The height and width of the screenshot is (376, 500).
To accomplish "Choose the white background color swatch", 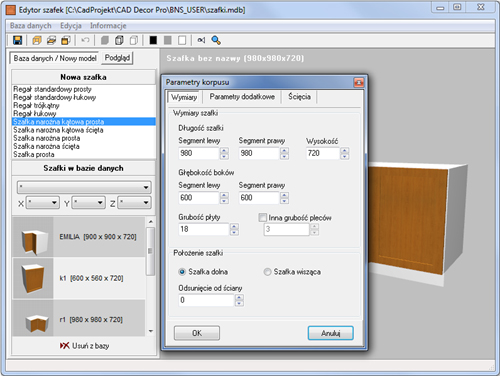I will [x=182, y=40].
